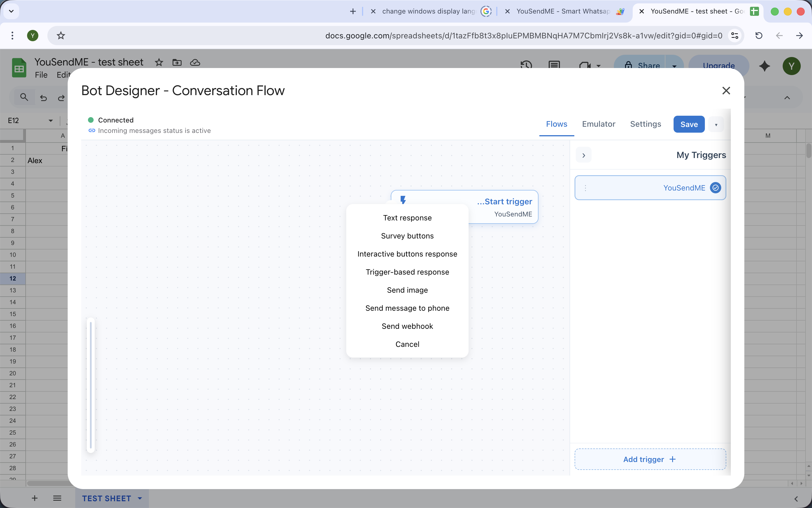The width and height of the screenshot is (812, 508).
Task: Switch to the YouSendME Smart Whatsapp tab
Action: pyautogui.click(x=563, y=11)
